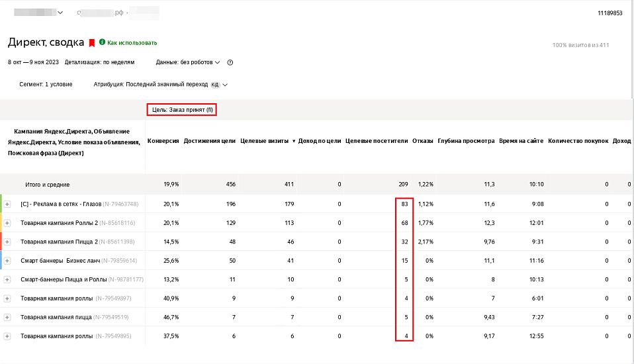Change the goal 'Цель: Заказ принят (fl)'
The height and width of the screenshot is (364, 634).
point(182,110)
